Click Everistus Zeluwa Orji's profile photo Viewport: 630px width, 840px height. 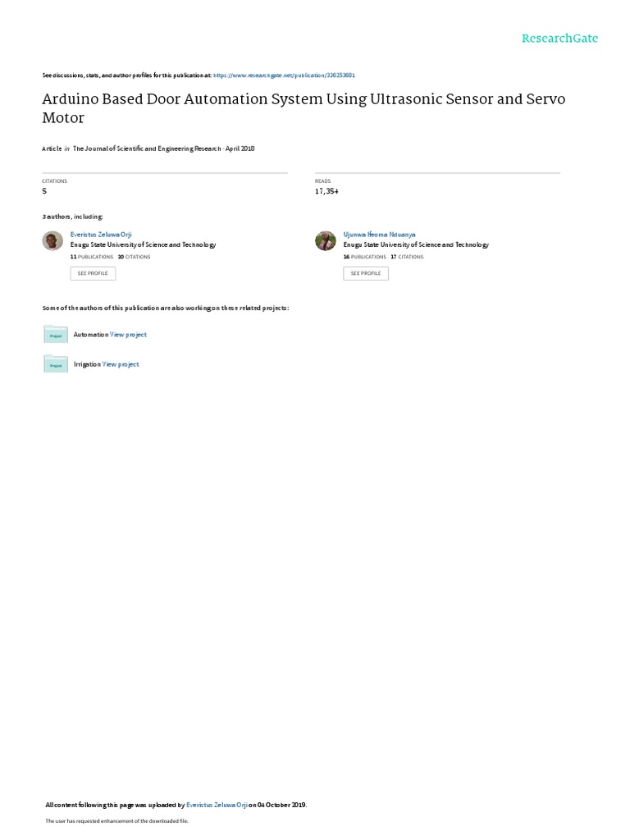coord(52,240)
